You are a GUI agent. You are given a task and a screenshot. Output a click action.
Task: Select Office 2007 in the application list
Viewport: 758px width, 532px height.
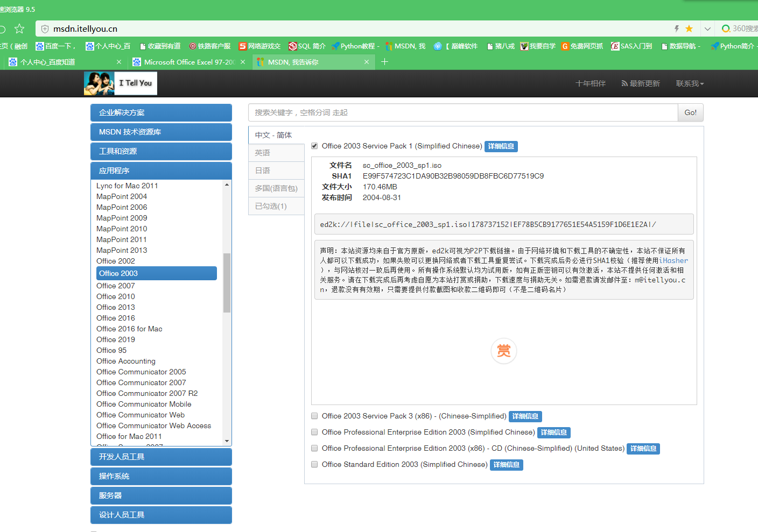pos(116,286)
